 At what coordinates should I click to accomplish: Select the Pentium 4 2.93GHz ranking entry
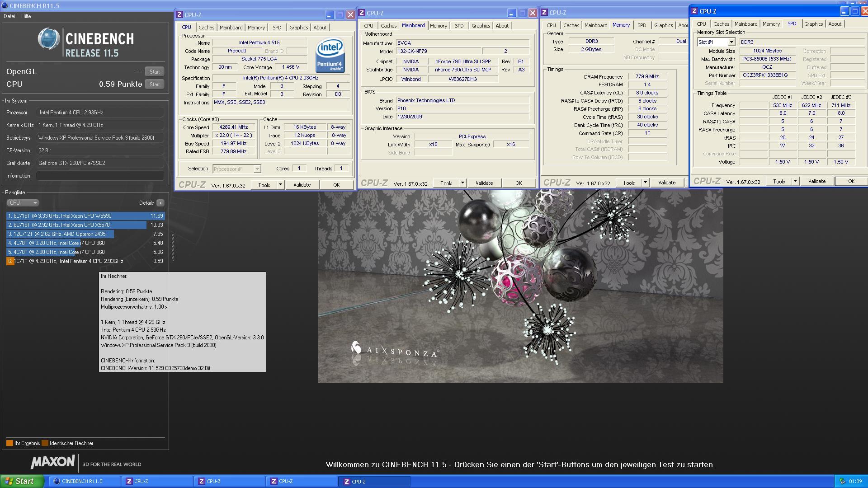85,261
